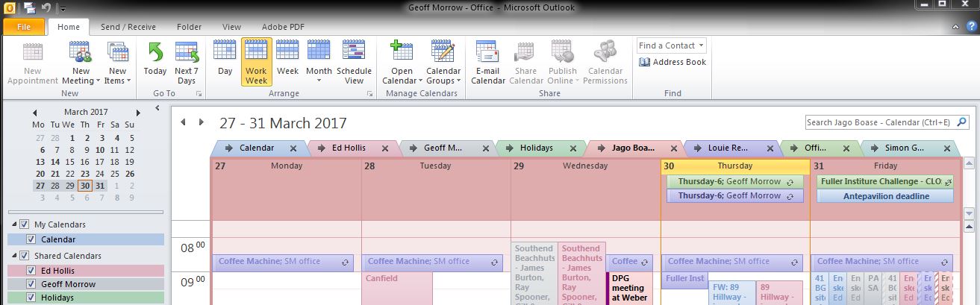Viewport: 980px width, 305px height.
Task: Create a New Appointment
Action: point(32,63)
